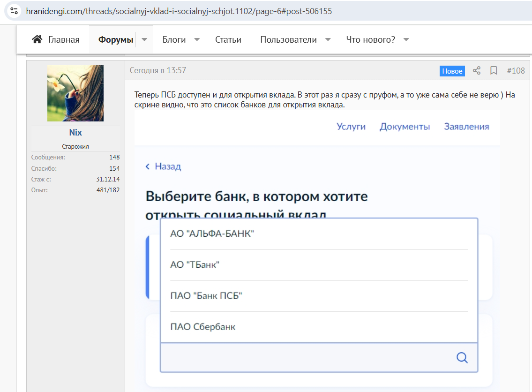532x392 pixels.
Task: Click the Сообщения count 148
Action: 114,157
